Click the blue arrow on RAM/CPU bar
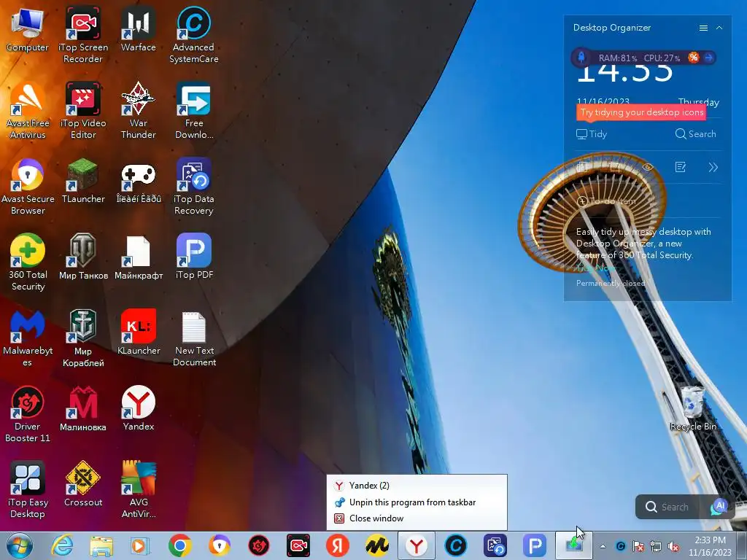The image size is (747, 560). [709, 58]
